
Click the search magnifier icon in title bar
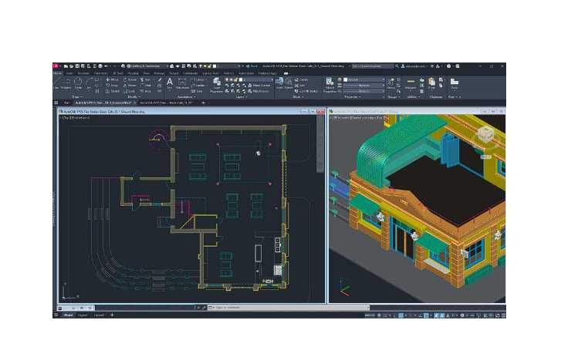[x=397, y=66]
